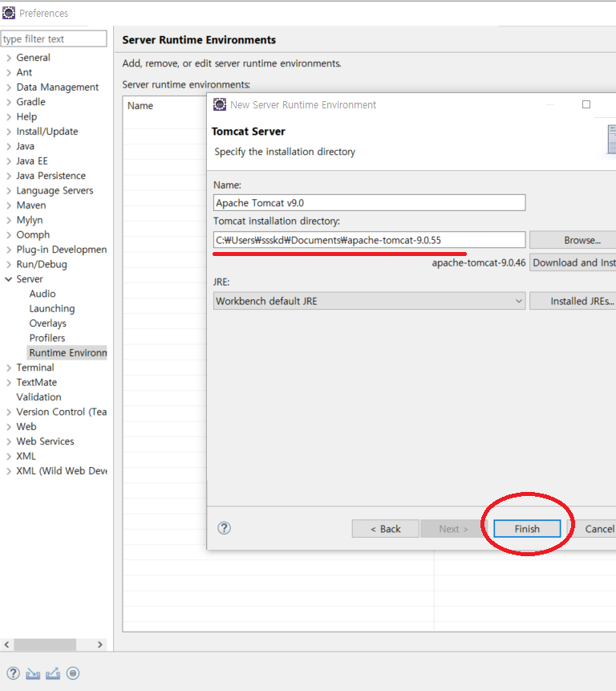
Task: Click the tree scrollbar right arrow
Action: click(x=100, y=644)
